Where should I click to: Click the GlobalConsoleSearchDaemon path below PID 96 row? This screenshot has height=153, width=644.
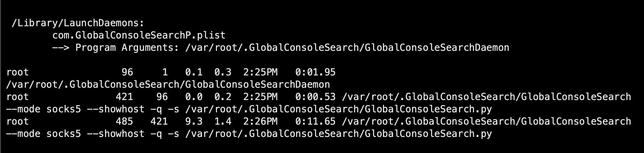click(168, 85)
